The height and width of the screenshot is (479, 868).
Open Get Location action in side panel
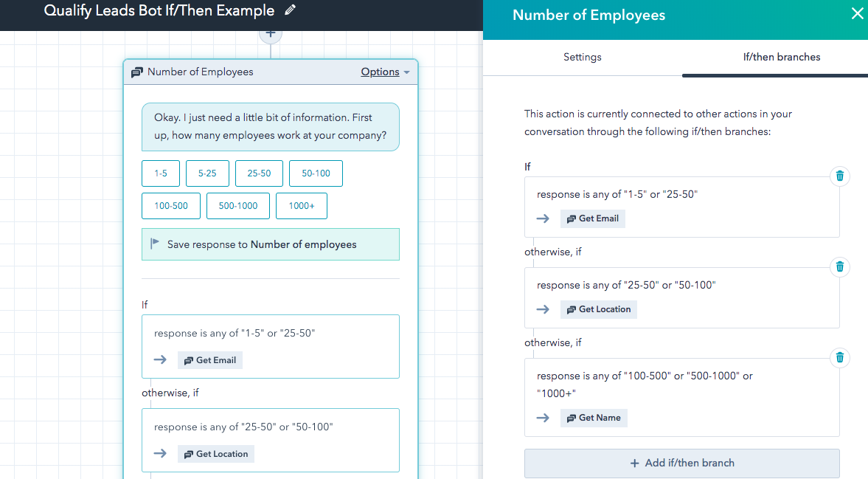coord(598,309)
